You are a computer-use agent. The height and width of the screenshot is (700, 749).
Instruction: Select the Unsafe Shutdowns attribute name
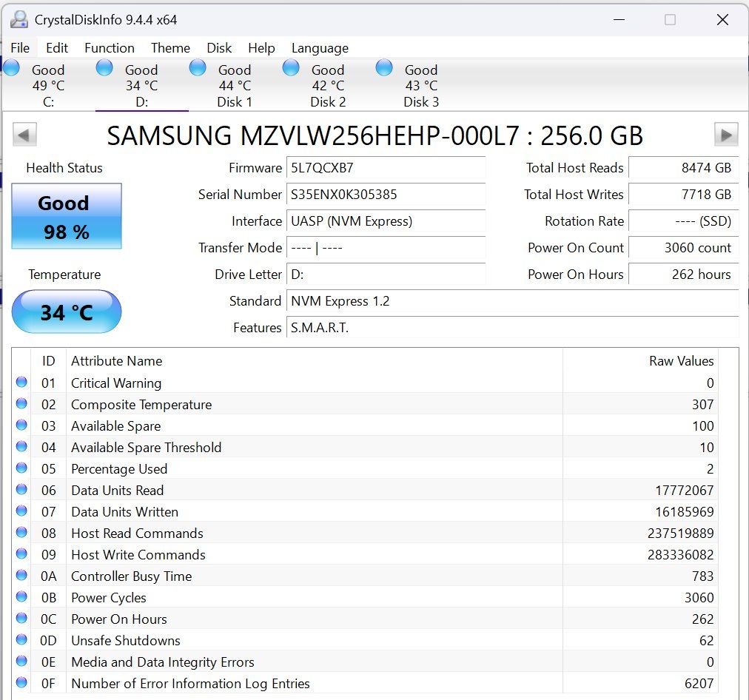(126, 641)
